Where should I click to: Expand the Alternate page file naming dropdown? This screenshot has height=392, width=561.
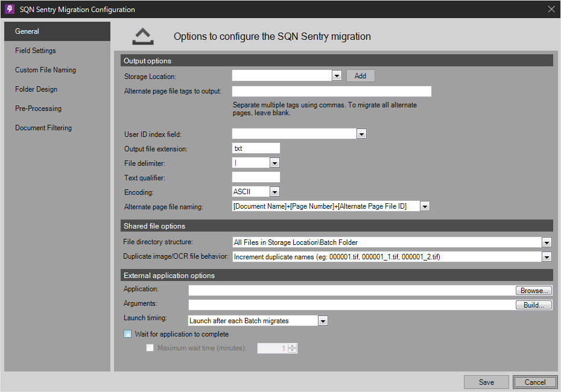point(425,206)
